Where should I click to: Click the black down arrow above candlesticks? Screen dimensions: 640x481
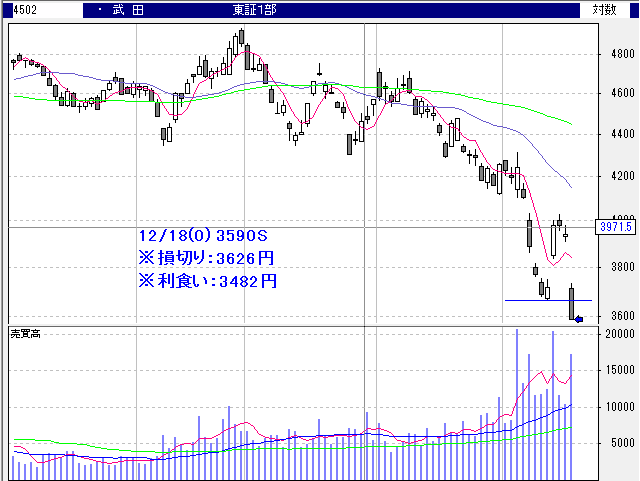pos(319,70)
